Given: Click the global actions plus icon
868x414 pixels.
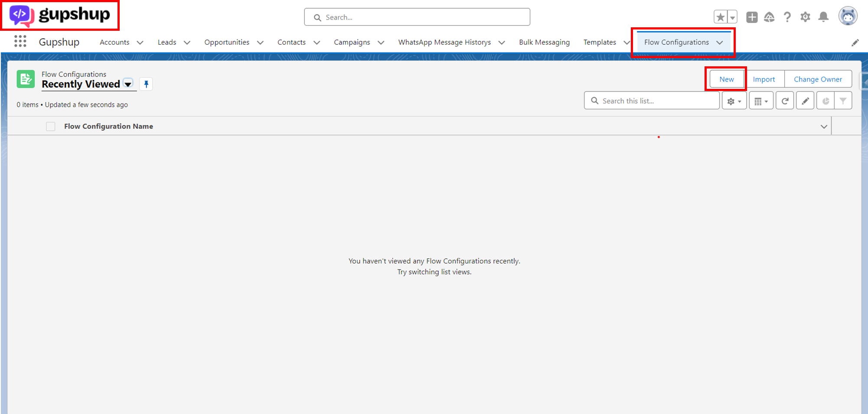Looking at the screenshot, I should pyautogui.click(x=752, y=17).
